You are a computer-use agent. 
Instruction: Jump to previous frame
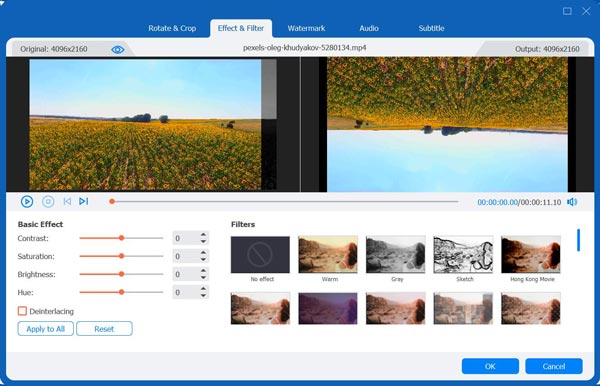click(x=67, y=201)
